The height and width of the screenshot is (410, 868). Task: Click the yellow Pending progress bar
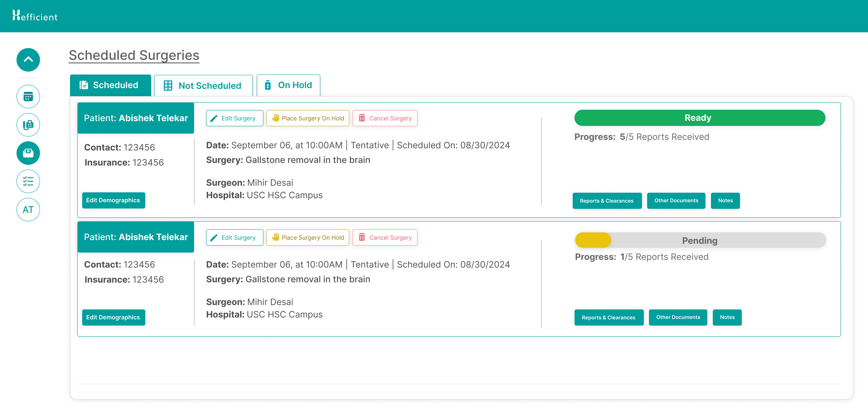[x=701, y=240]
